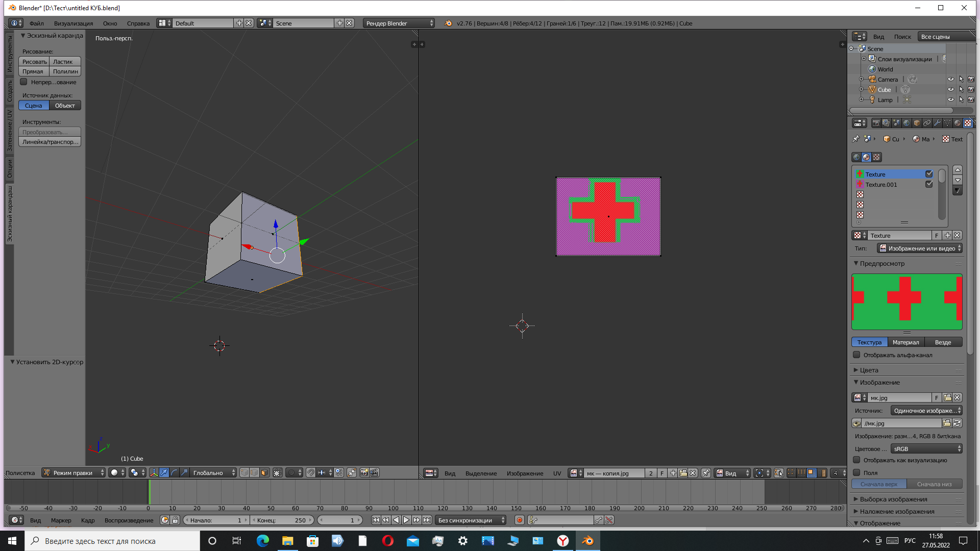The height and width of the screenshot is (551, 980).
Task: Click the pin icon in properties breadcrumb
Action: [856, 139]
